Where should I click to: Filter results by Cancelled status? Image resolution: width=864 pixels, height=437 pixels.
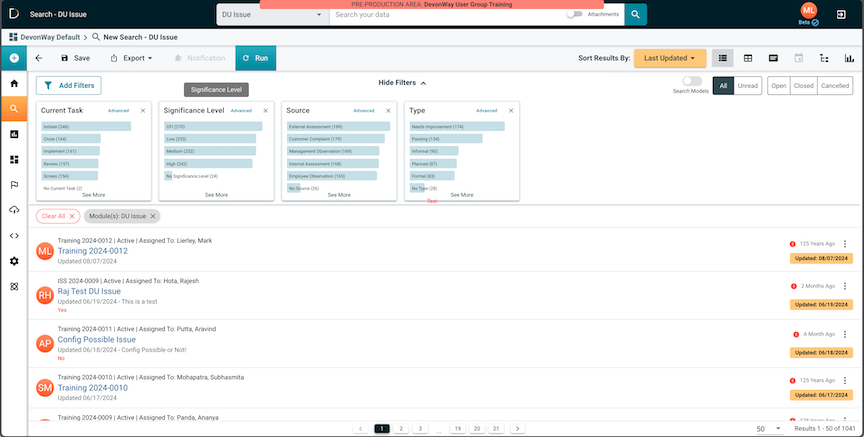pos(835,85)
